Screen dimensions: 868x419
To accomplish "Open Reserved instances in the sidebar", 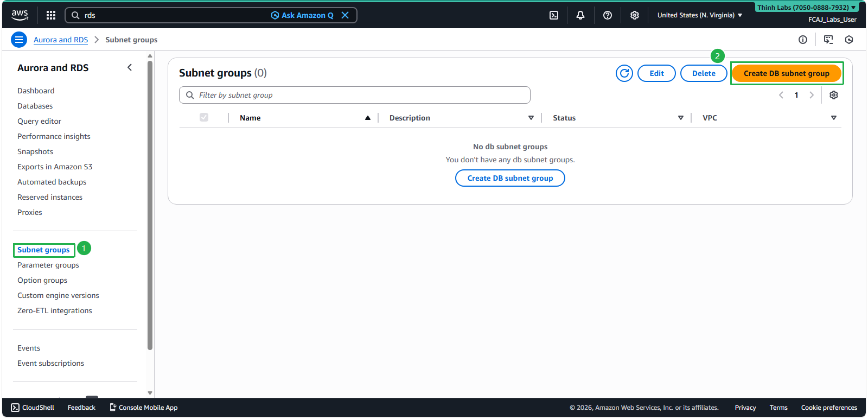I will click(x=50, y=197).
